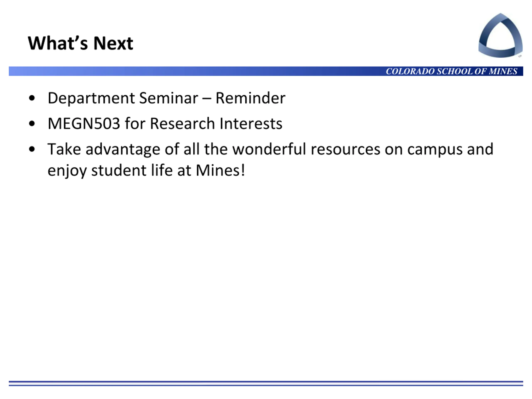
Task: Click the bullet marker before Department Seminar
Action: 32,98
